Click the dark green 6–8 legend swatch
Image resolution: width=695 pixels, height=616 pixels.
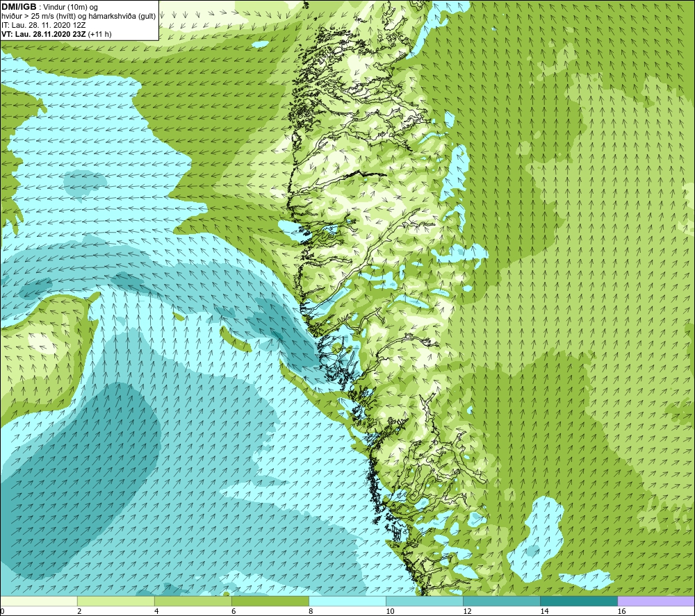click(270, 601)
